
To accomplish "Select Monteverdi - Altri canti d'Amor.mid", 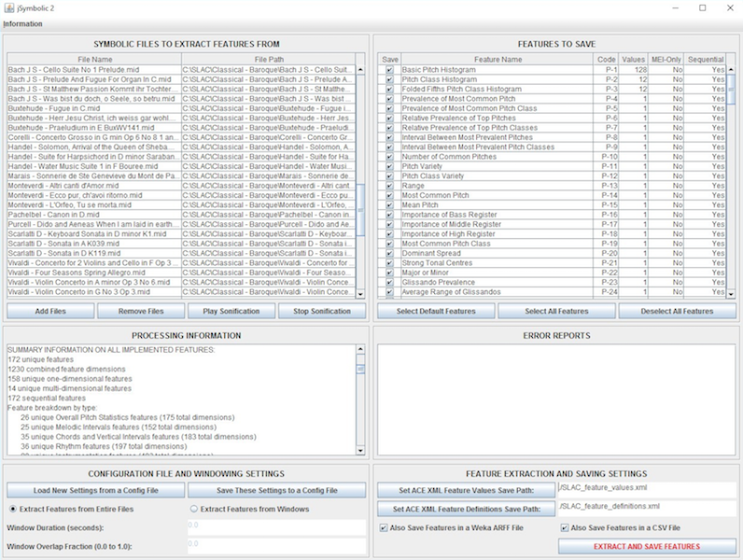I will point(94,186).
